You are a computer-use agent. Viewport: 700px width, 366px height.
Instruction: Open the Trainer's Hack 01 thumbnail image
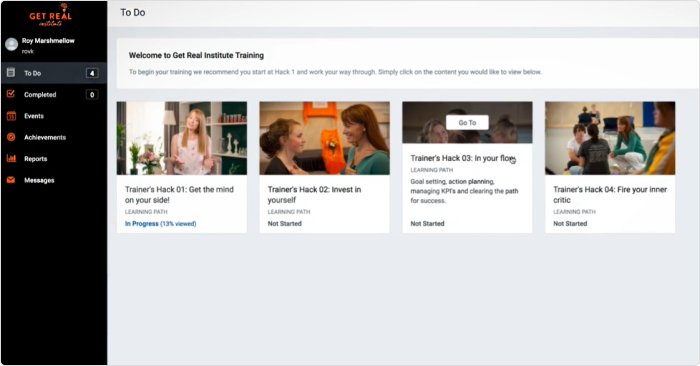pos(182,138)
